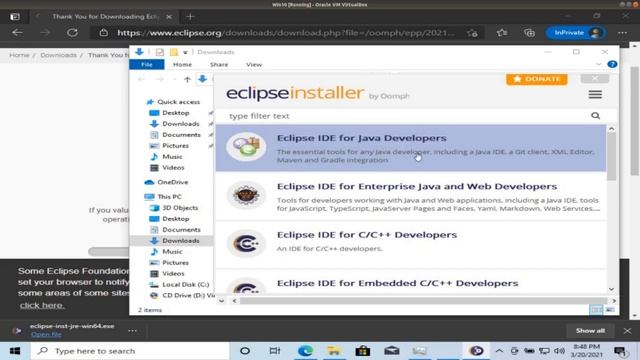Click Explorer Help question mark icon
Screen dimensions: 640x360
point(612,64)
